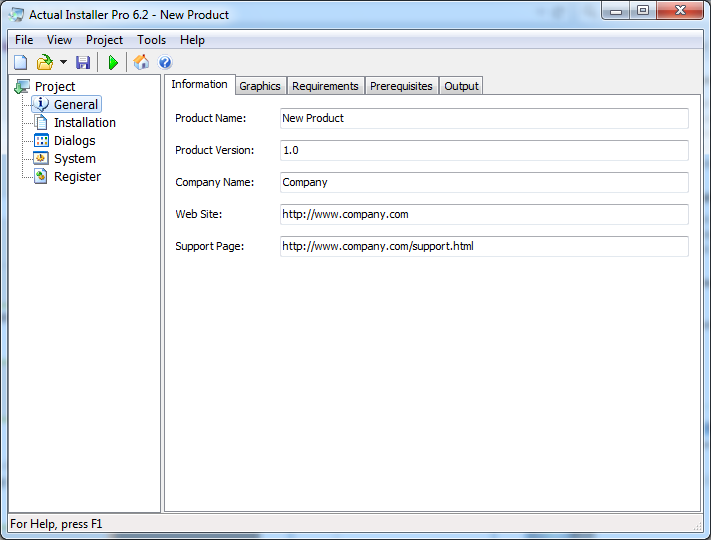Select the Installation tree item

click(x=85, y=122)
